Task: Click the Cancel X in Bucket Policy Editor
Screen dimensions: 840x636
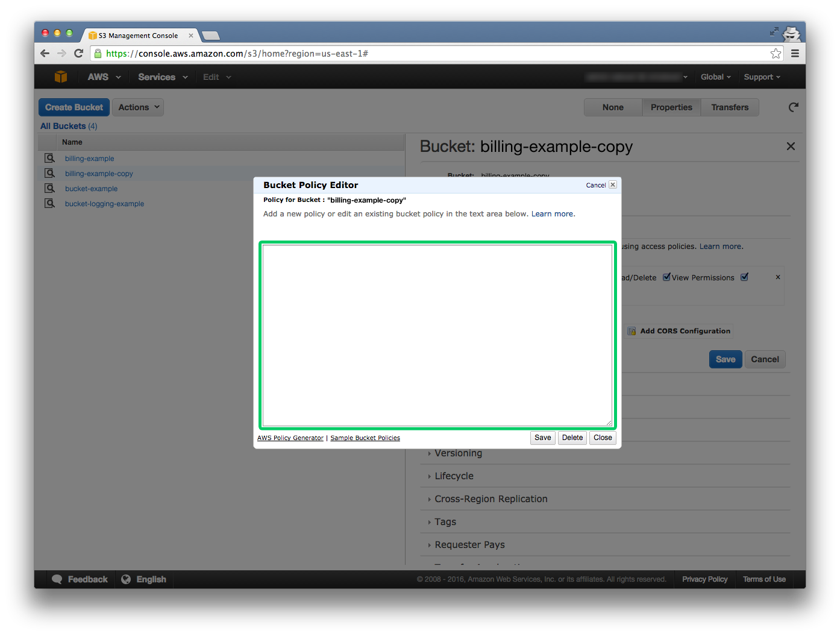Action: [x=612, y=185]
